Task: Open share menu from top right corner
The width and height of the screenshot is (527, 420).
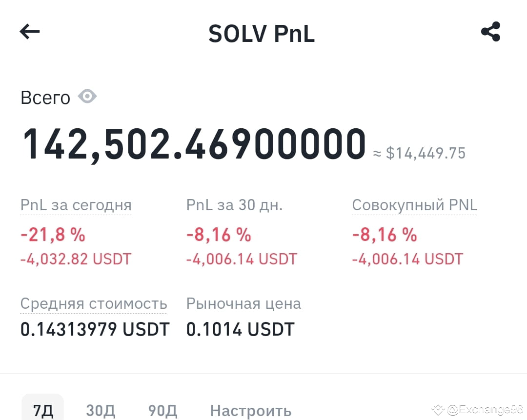Action: [491, 31]
